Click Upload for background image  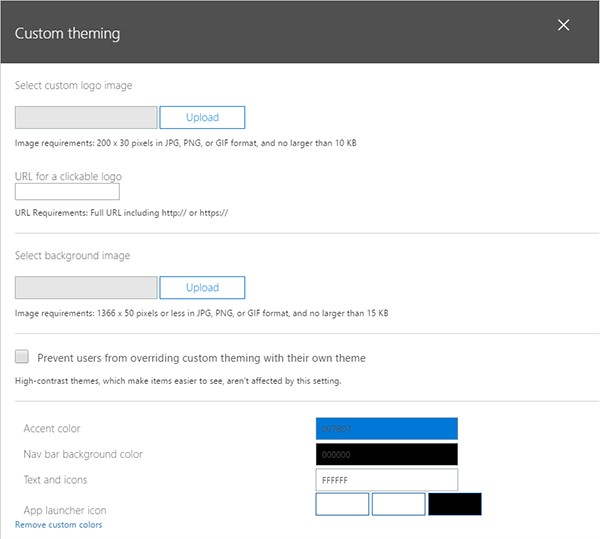tap(202, 288)
